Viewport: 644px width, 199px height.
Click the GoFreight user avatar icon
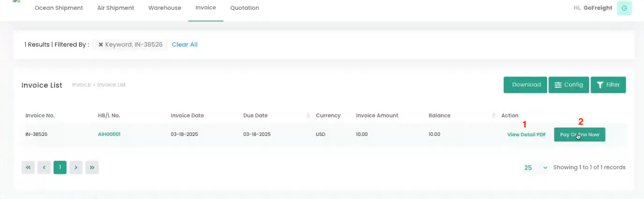click(624, 8)
